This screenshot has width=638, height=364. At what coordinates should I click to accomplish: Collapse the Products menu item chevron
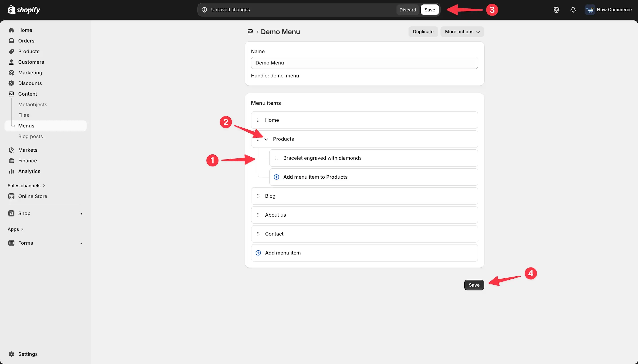tap(266, 139)
